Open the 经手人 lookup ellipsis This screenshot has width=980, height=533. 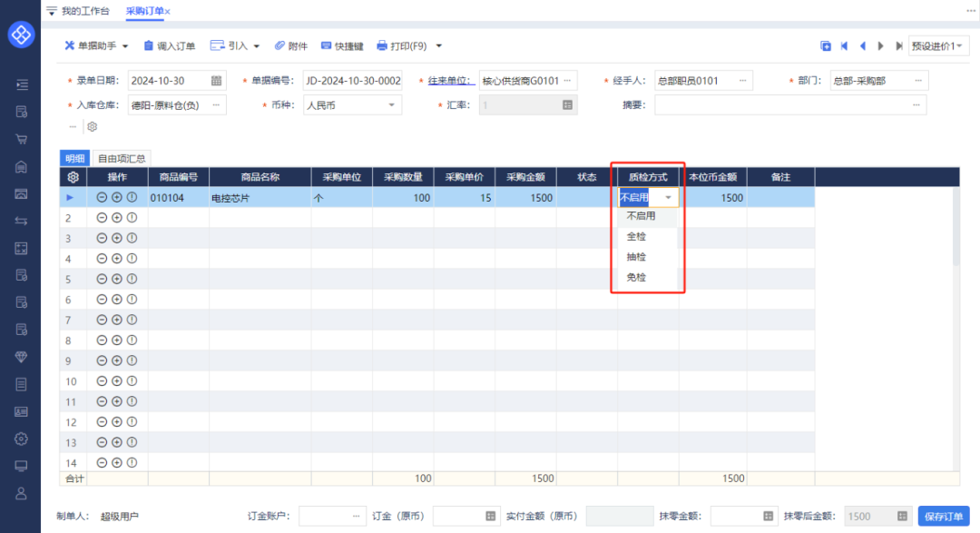743,81
